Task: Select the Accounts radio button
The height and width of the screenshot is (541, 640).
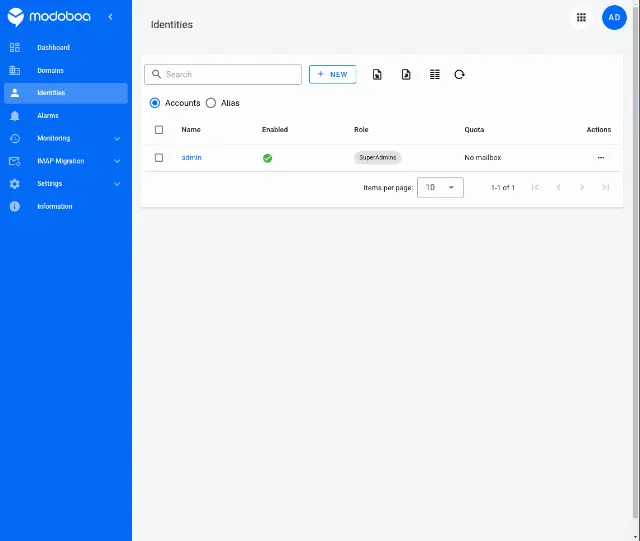Action: (155, 103)
